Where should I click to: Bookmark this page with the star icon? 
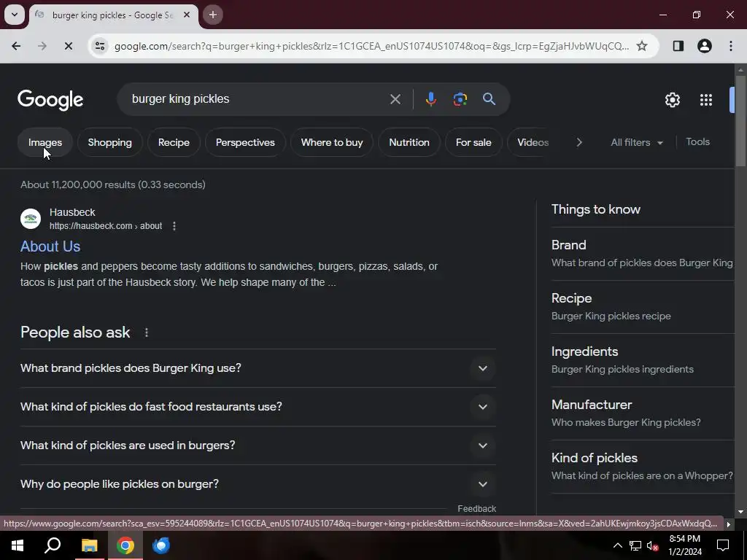click(x=642, y=46)
